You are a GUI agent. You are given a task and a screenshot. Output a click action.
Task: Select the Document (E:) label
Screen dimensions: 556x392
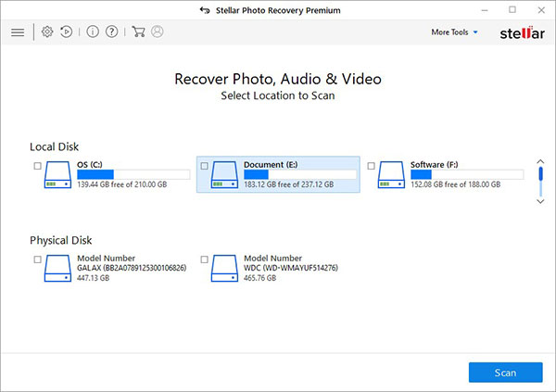271,165
